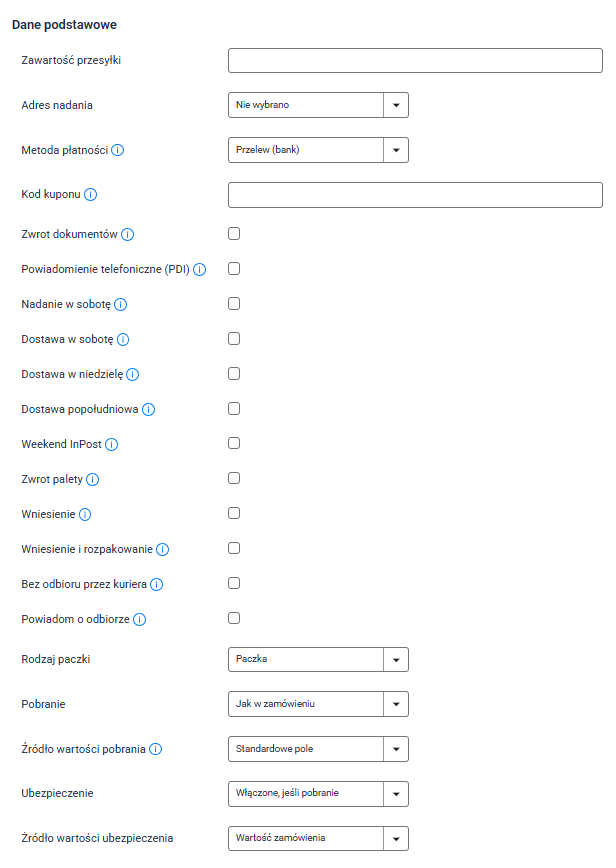Open info tooltip for Powiadomienie telefoniczne (PDI)
Screen dimensions: 616x868
[x=200, y=269]
